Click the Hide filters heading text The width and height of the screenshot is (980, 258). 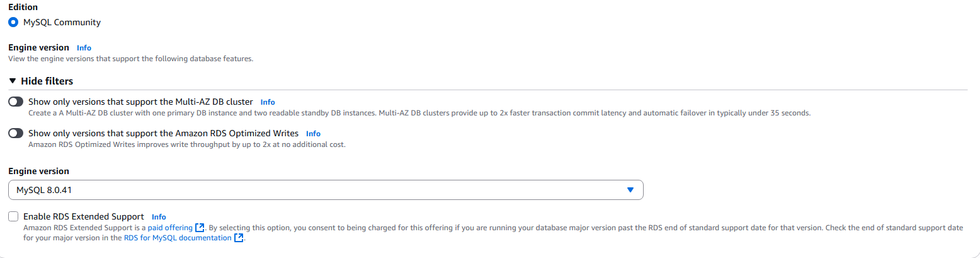tap(47, 81)
